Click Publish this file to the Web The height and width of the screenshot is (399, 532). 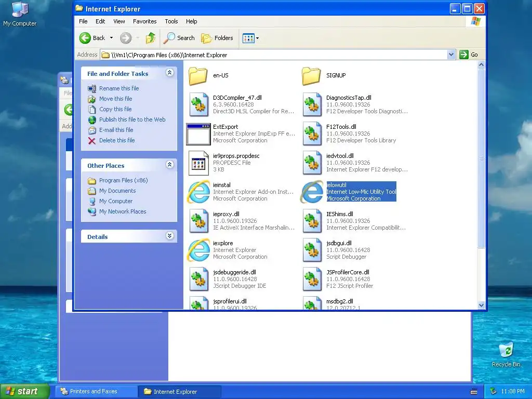coord(132,119)
